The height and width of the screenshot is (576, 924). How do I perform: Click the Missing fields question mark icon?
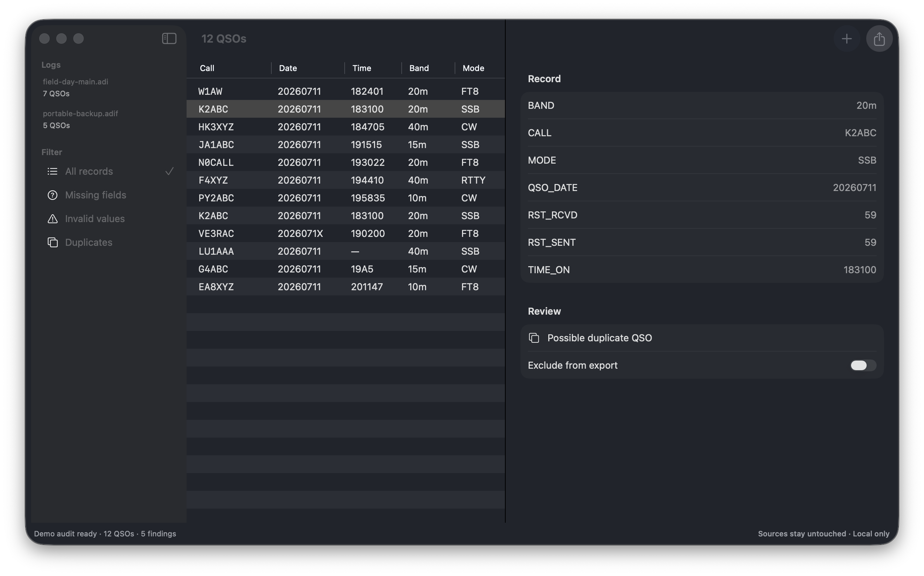(53, 195)
